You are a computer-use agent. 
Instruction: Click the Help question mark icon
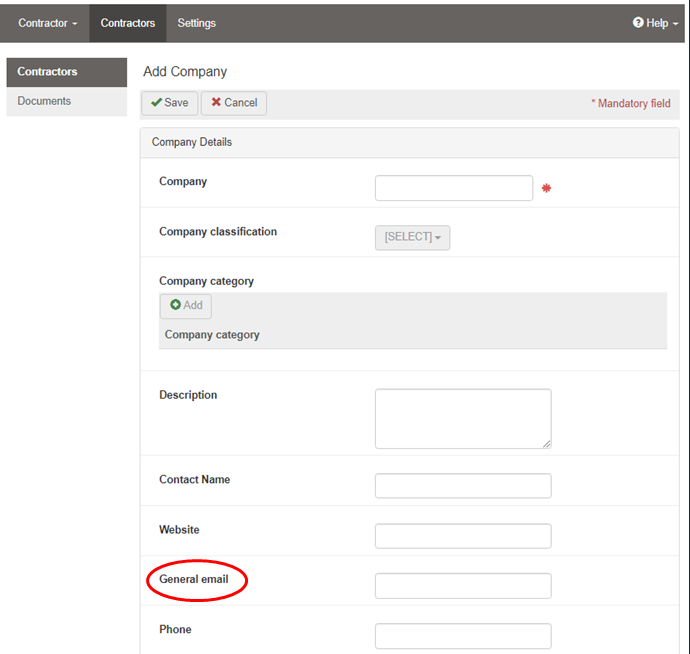638,23
